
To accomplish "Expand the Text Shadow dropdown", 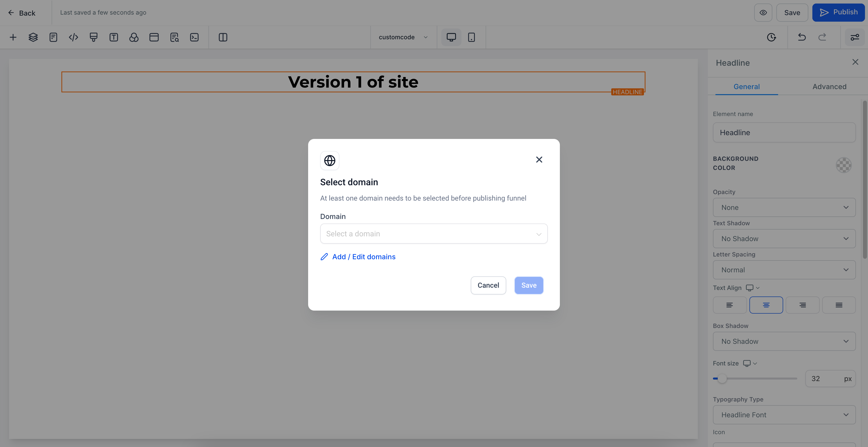I will (x=784, y=238).
